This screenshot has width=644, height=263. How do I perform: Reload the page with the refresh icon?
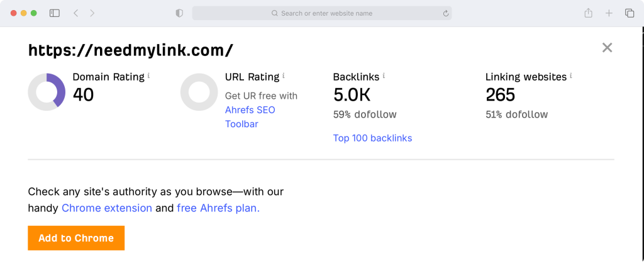(x=446, y=14)
